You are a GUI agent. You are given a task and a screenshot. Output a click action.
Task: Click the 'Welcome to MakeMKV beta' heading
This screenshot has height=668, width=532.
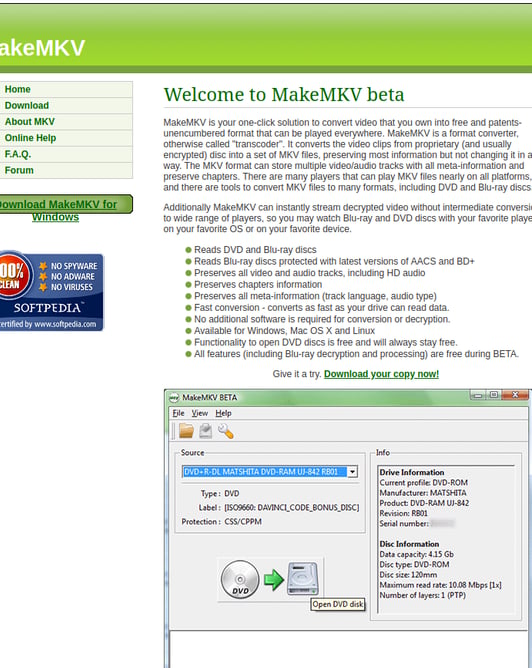(x=284, y=95)
